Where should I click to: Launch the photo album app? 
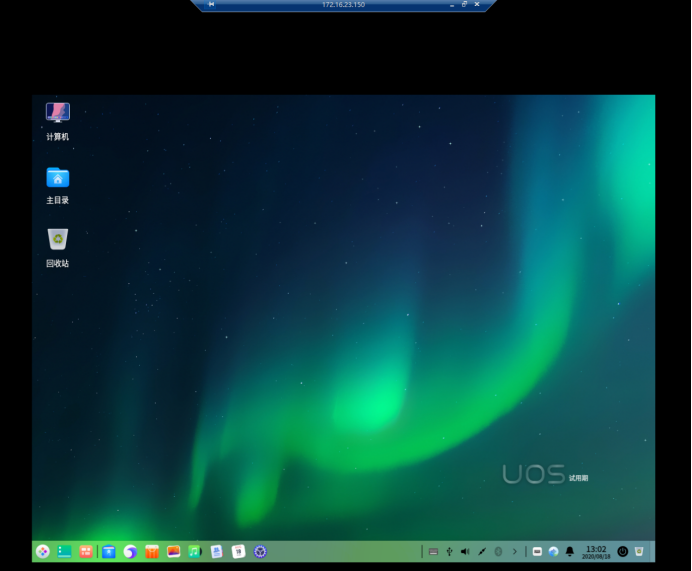pyautogui.click(x=173, y=552)
